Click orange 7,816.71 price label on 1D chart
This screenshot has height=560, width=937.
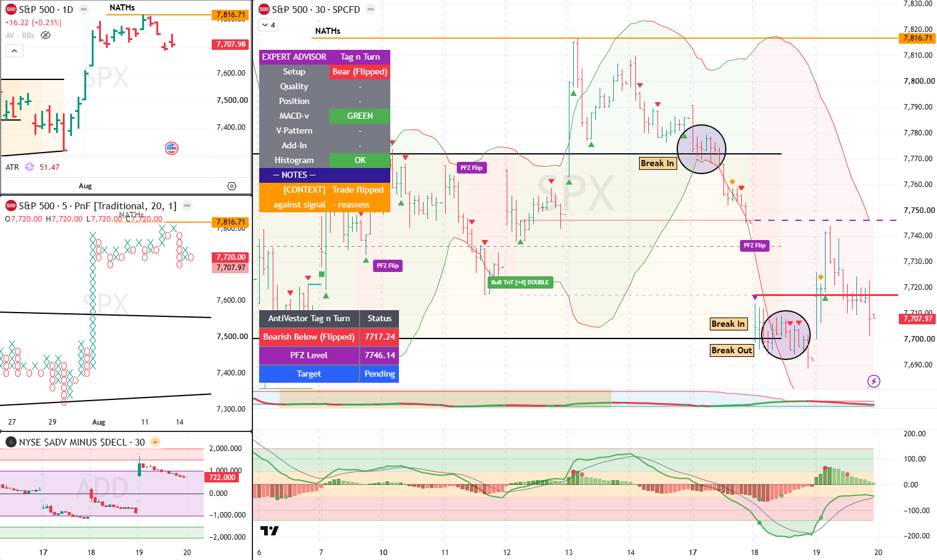coord(231,15)
